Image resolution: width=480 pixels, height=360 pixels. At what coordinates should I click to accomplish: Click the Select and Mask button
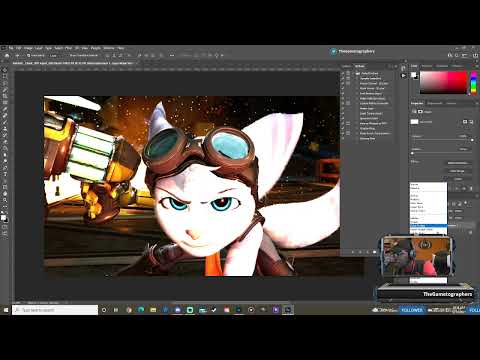458,163
